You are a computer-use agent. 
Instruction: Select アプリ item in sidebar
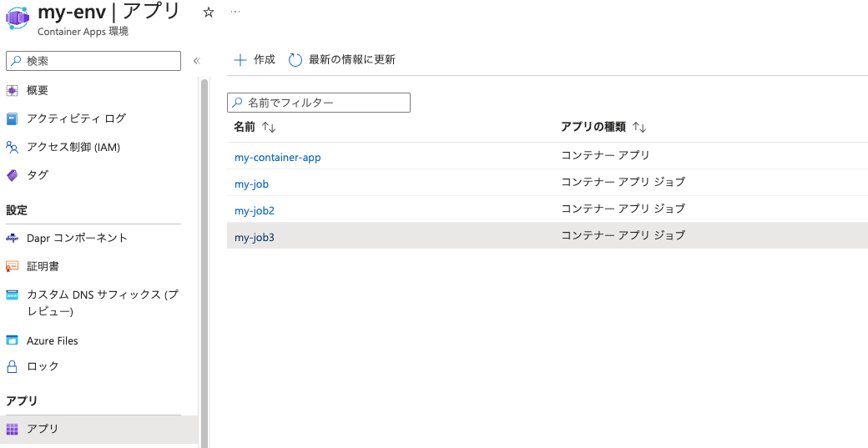click(x=98, y=429)
